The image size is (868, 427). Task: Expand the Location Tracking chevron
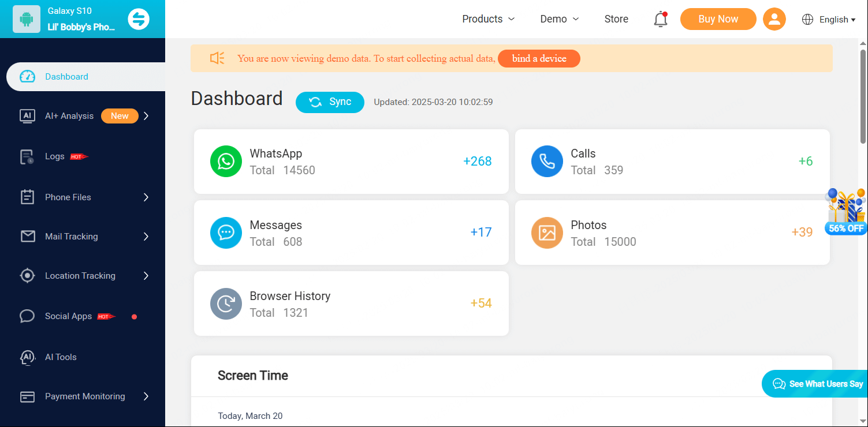(x=146, y=276)
